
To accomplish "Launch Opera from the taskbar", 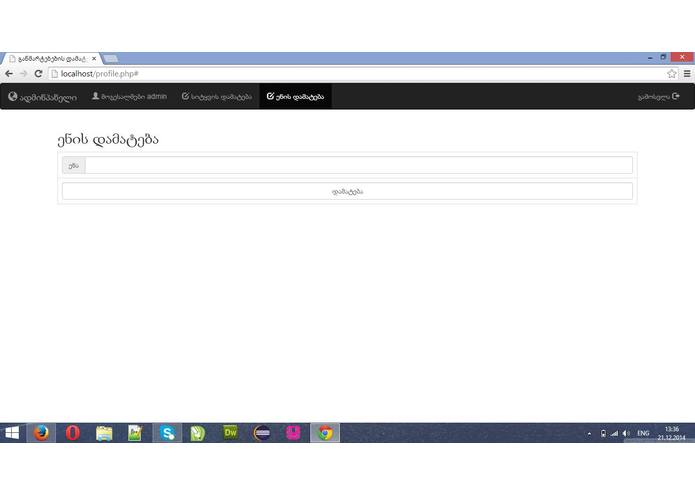I will 73,433.
